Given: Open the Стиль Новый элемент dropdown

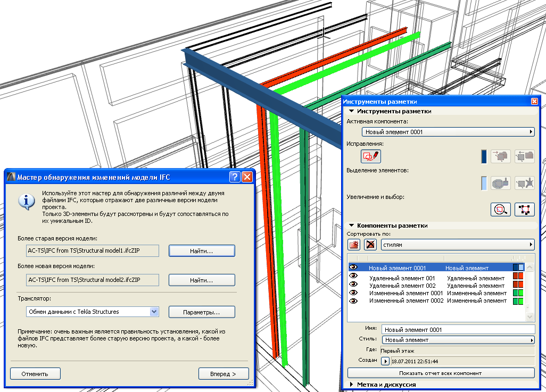Looking at the screenshot, I should click(458, 340).
